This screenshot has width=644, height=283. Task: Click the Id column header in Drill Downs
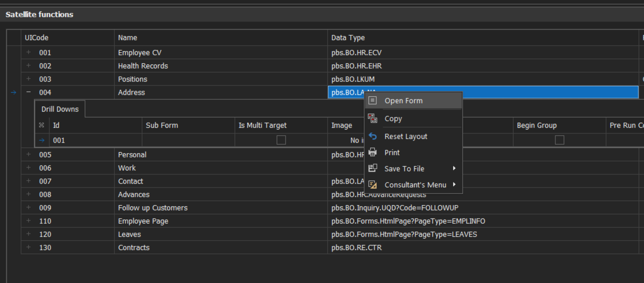click(x=96, y=125)
